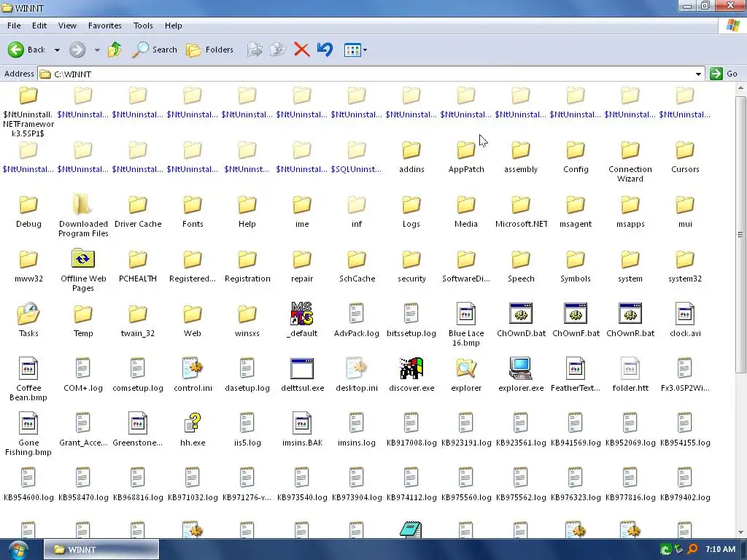Open the Edit menu
This screenshot has height=560, width=747.
coord(39,26)
